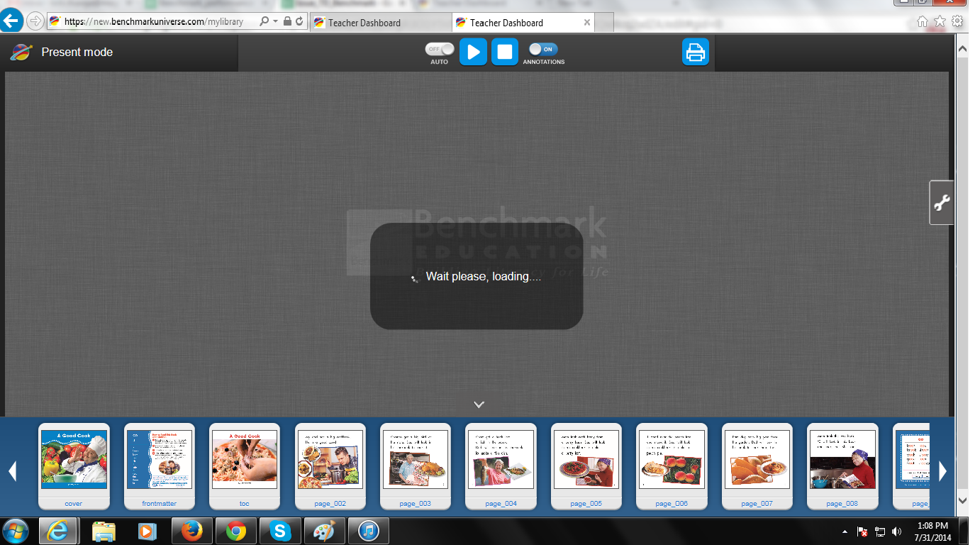Select the page_004 thumbnail

(x=501, y=466)
